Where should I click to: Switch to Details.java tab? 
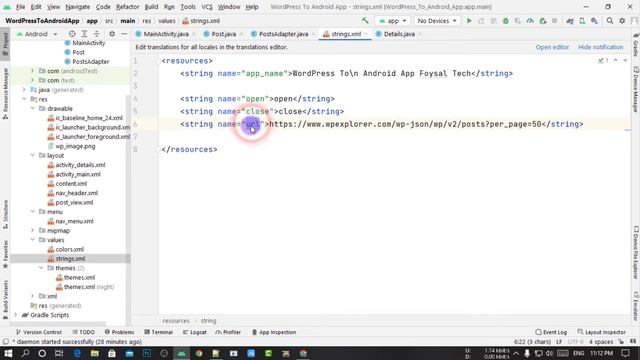pos(399,34)
